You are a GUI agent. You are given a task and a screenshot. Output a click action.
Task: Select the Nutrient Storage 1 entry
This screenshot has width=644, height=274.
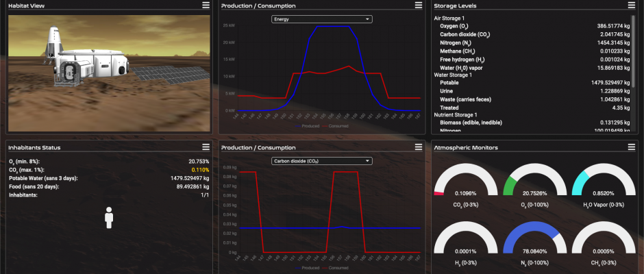(455, 114)
